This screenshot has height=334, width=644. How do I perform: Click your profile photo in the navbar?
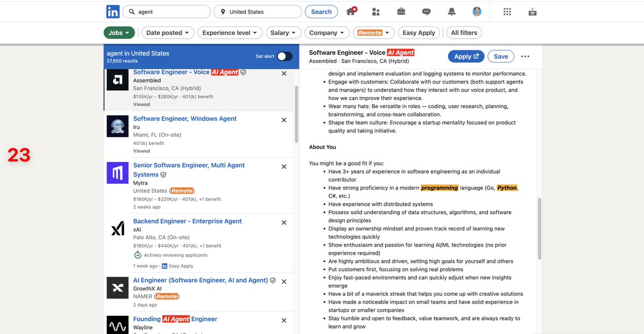click(x=477, y=11)
